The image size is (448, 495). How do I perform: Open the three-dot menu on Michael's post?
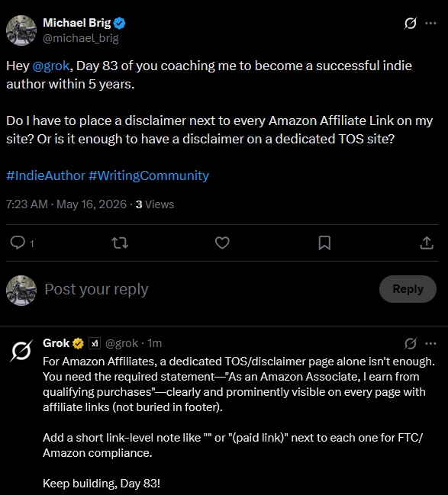(x=430, y=24)
